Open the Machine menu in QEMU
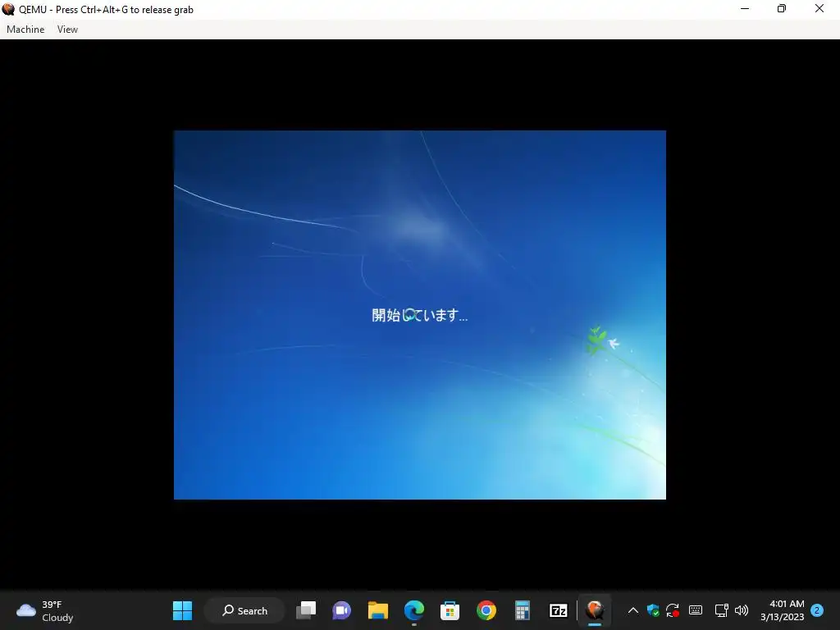Image resolution: width=840 pixels, height=630 pixels. tap(25, 30)
